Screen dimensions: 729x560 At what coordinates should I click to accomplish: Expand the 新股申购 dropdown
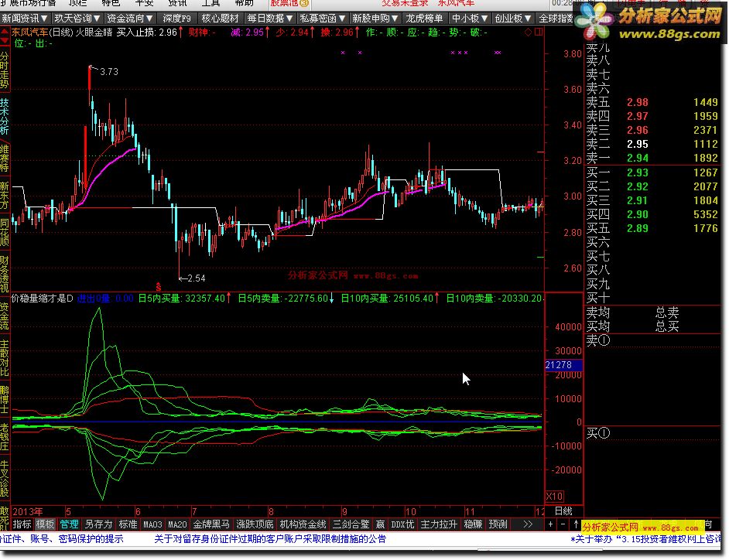pos(375,18)
